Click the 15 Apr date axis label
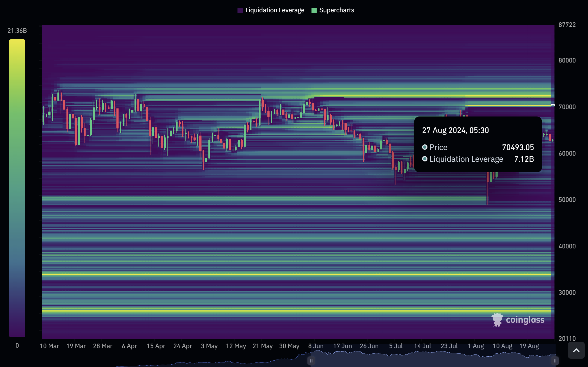This screenshot has height=367, width=588. pyautogui.click(x=156, y=346)
